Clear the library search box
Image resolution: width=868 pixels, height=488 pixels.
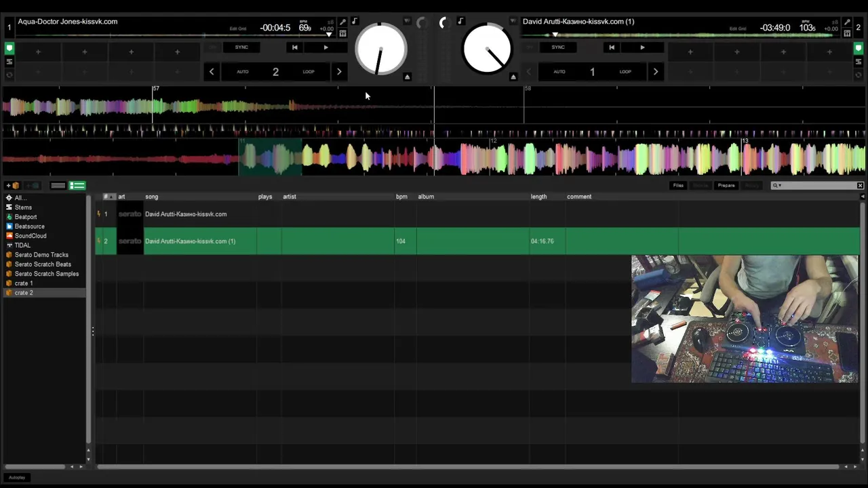pyautogui.click(x=860, y=186)
